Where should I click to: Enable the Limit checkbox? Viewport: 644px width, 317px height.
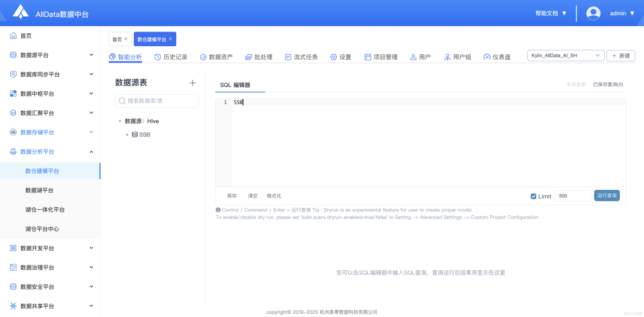click(533, 196)
